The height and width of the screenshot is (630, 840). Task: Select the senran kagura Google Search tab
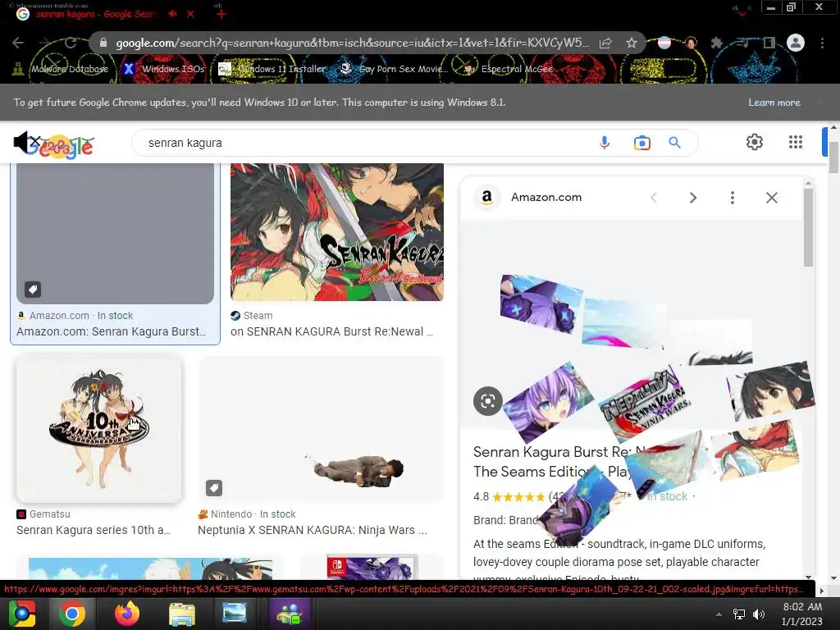coord(97,14)
